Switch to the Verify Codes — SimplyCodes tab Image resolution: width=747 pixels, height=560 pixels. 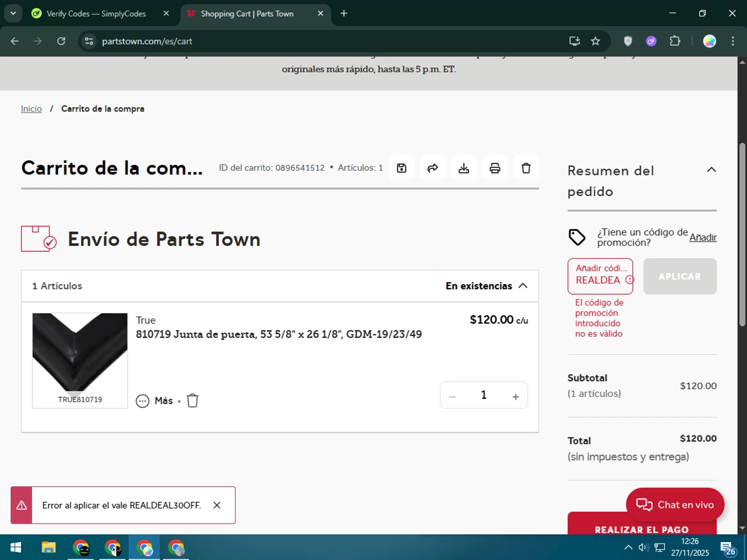tap(96, 13)
